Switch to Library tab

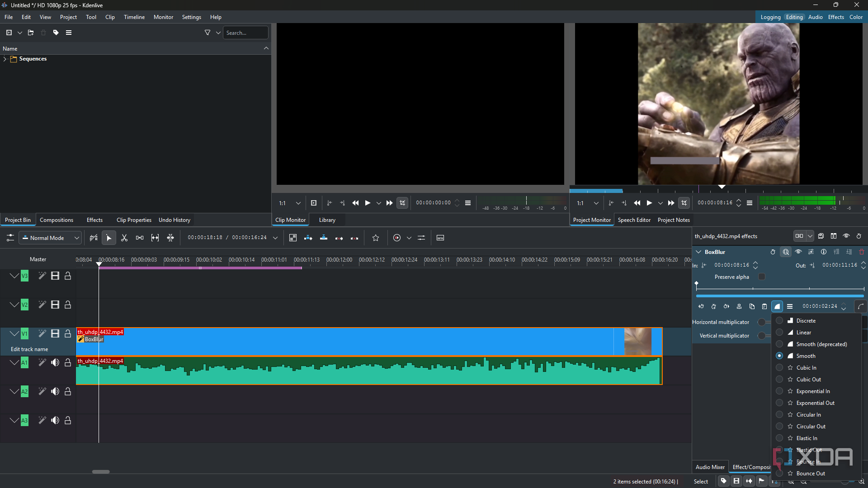(x=327, y=220)
